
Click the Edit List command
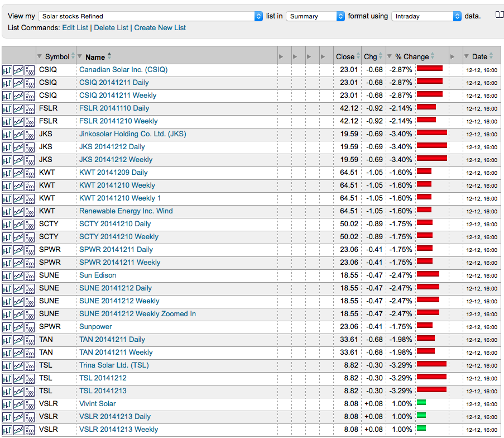coord(75,28)
